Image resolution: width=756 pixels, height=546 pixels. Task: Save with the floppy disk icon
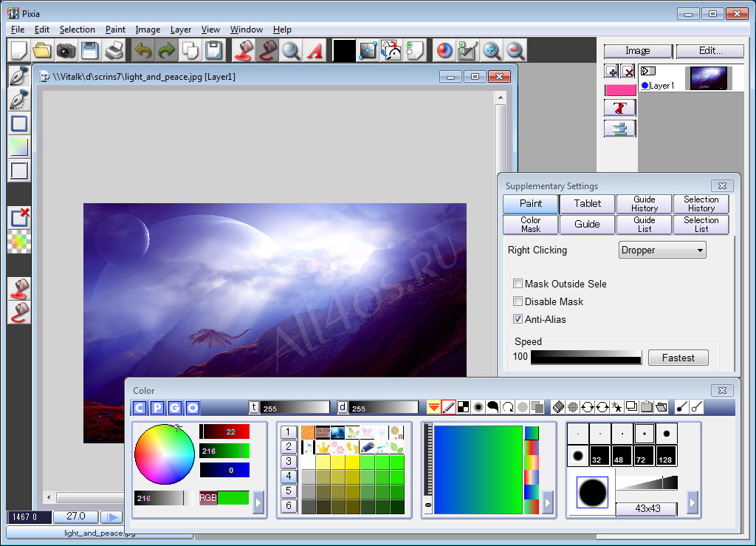pos(89,50)
